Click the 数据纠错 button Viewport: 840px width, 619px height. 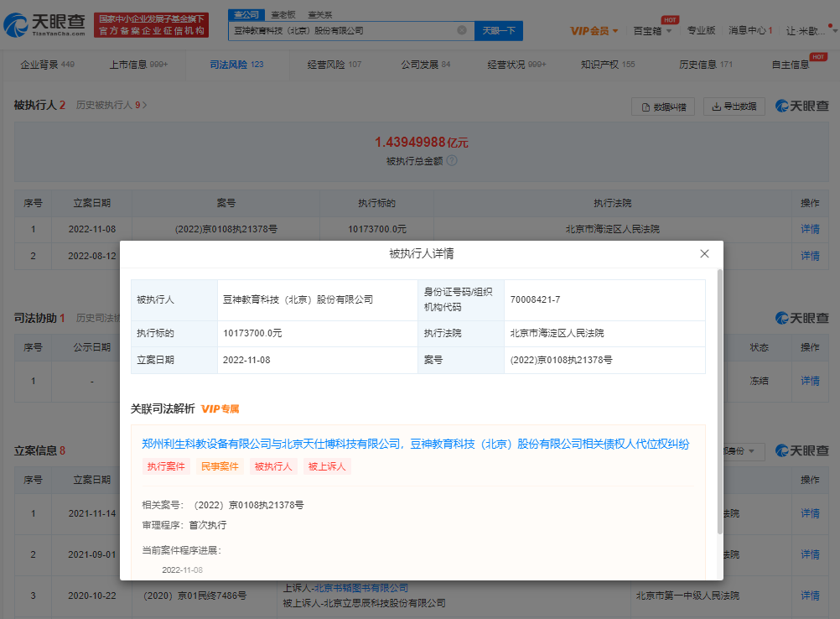pyautogui.click(x=663, y=107)
